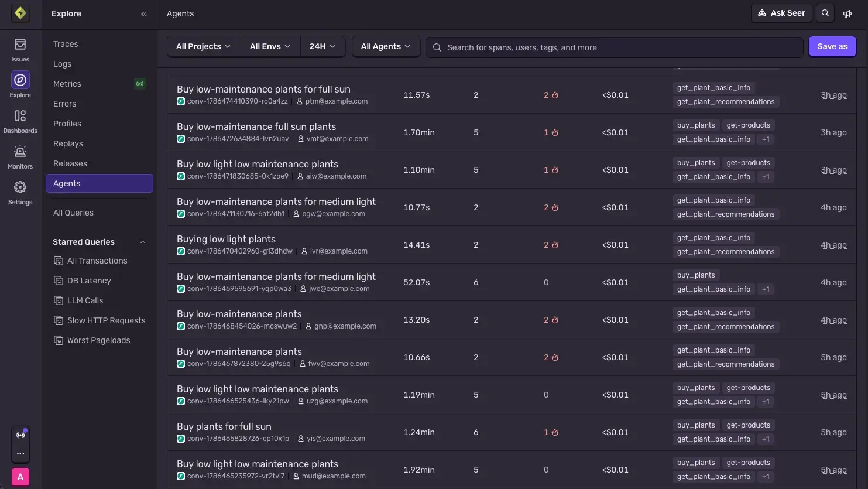The width and height of the screenshot is (868, 489).
Task: Collapse the Starred Queries section
Action: (x=143, y=242)
